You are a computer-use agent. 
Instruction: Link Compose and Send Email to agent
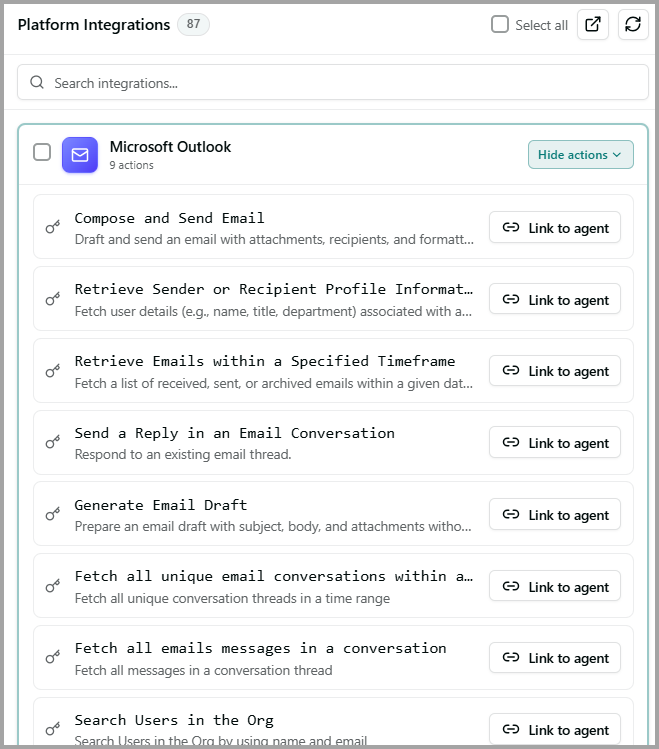[x=555, y=227]
